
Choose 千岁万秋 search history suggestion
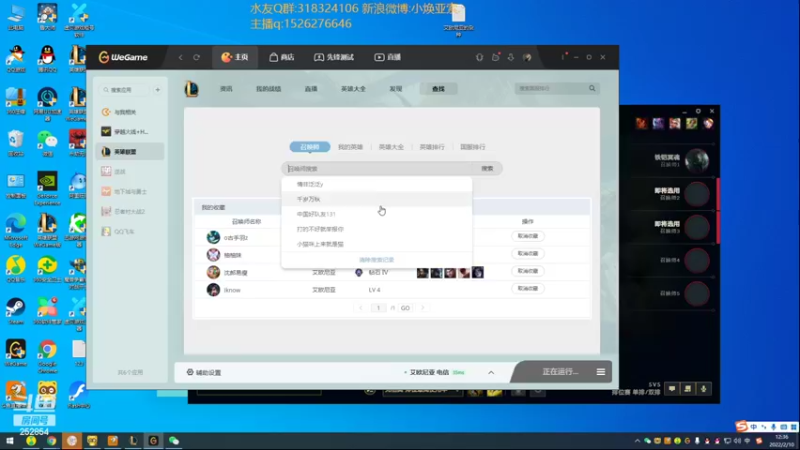377,199
